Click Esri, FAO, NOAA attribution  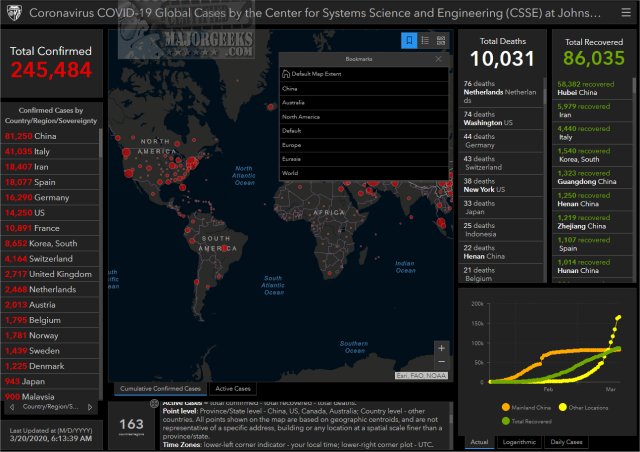click(421, 376)
